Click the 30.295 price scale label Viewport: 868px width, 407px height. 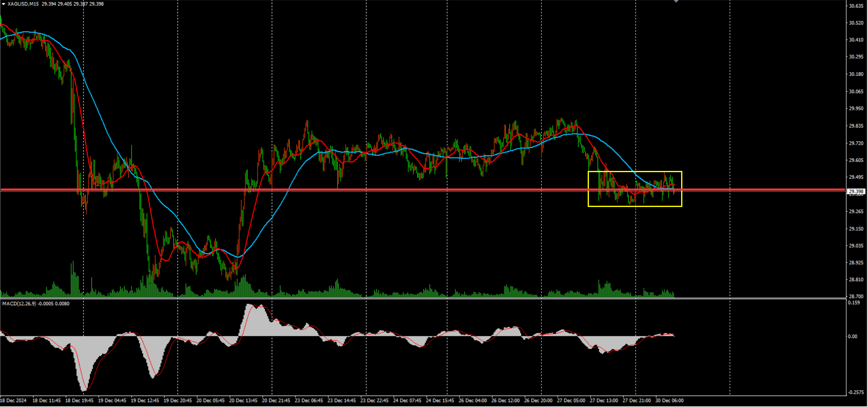856,57
